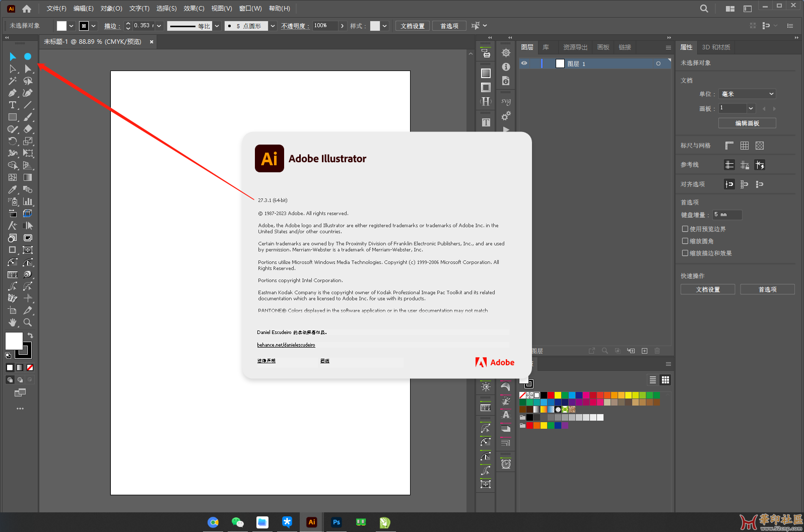Screen dimensions: 804x532
Task: Open 单位 毫米 dropdown
Action: click(747, 94)
